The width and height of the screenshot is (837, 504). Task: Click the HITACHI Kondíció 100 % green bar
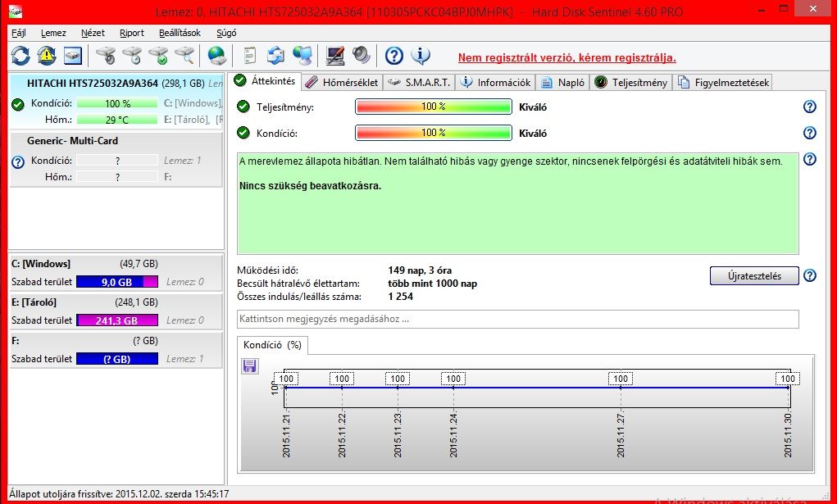point(117,103)
